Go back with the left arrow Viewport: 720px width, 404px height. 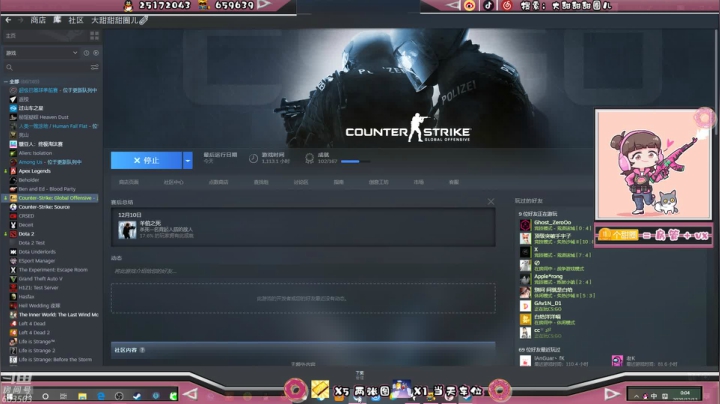point(8,20)
